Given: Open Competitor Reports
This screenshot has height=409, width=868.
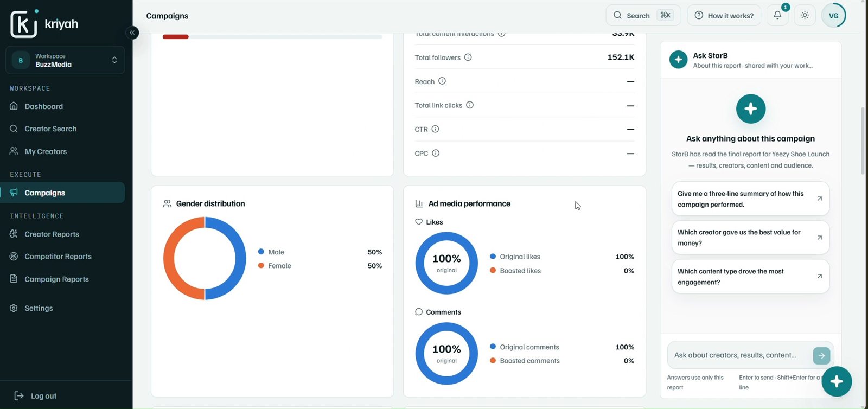Looking at the screenshot, I should tap(58, 257).
